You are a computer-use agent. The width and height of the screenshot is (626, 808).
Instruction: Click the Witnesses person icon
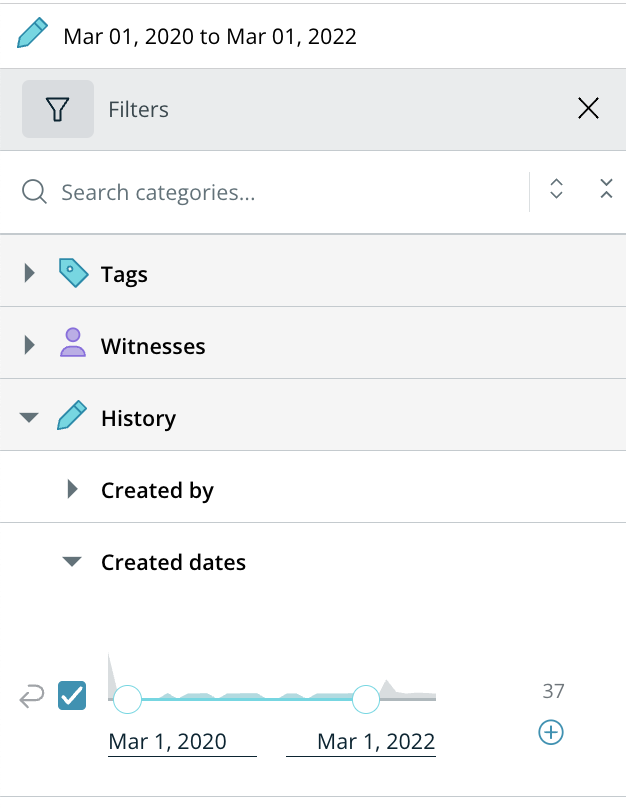coord(73,345)
